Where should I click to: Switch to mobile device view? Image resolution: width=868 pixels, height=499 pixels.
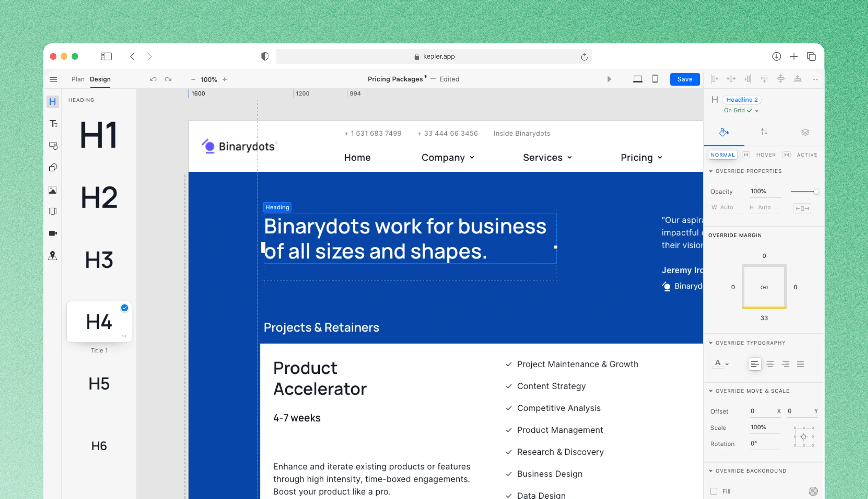pos(655,79)
